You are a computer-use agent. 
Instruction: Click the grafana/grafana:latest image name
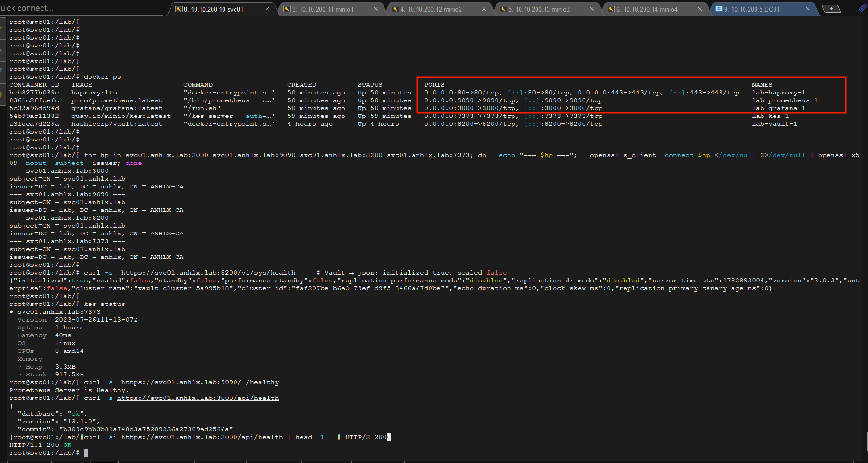117,108
